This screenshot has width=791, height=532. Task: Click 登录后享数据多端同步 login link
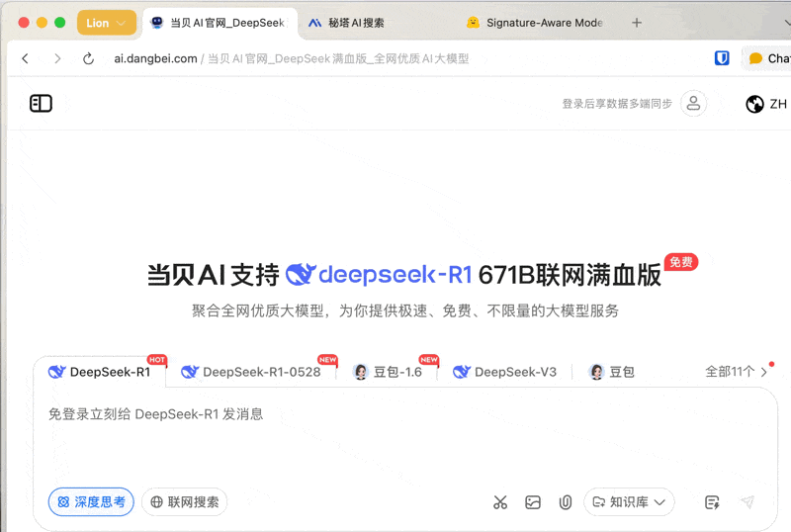(617, 104)
